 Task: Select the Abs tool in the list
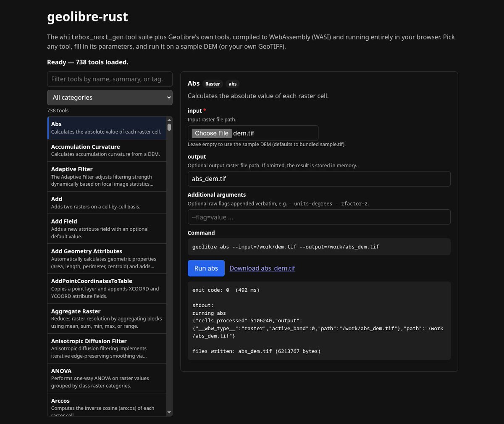107,128
